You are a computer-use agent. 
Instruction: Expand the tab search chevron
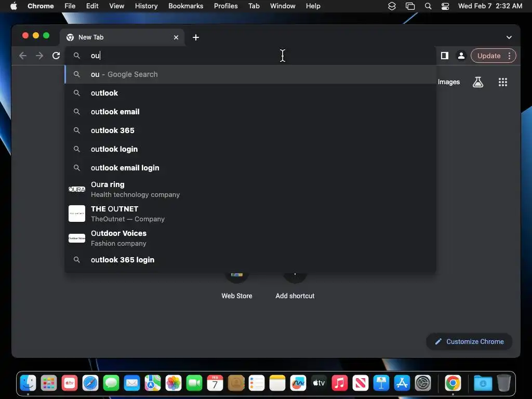509,37
